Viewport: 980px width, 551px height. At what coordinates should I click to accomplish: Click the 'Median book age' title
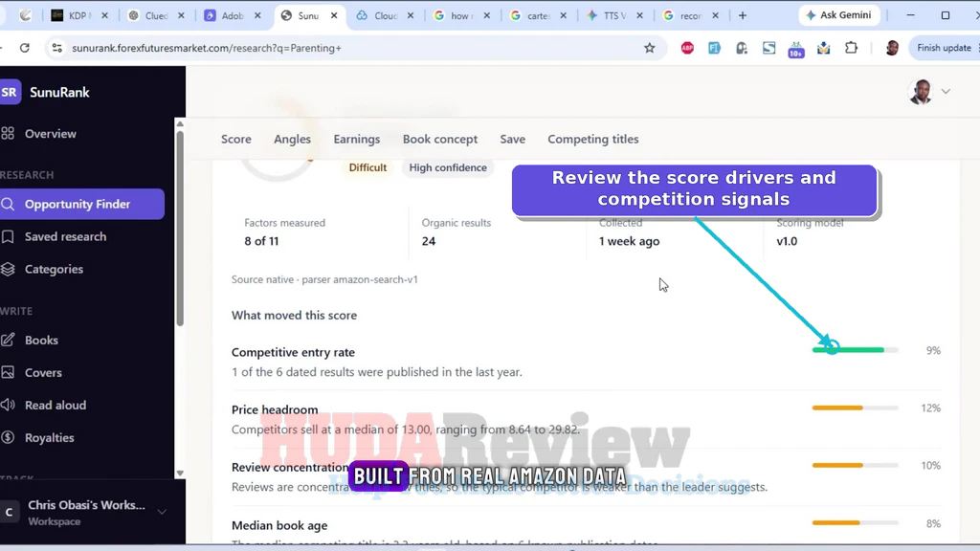279,525
